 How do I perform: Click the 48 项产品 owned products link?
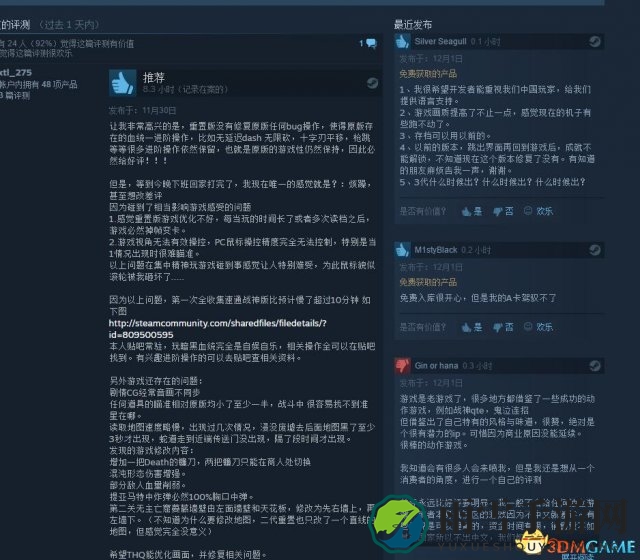59,84
